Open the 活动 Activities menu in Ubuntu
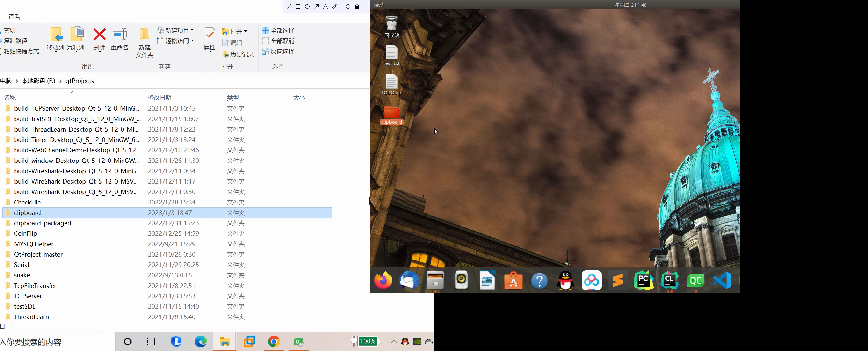The height and width of the screenshot is (351, 868). click(x=379, y=5)
